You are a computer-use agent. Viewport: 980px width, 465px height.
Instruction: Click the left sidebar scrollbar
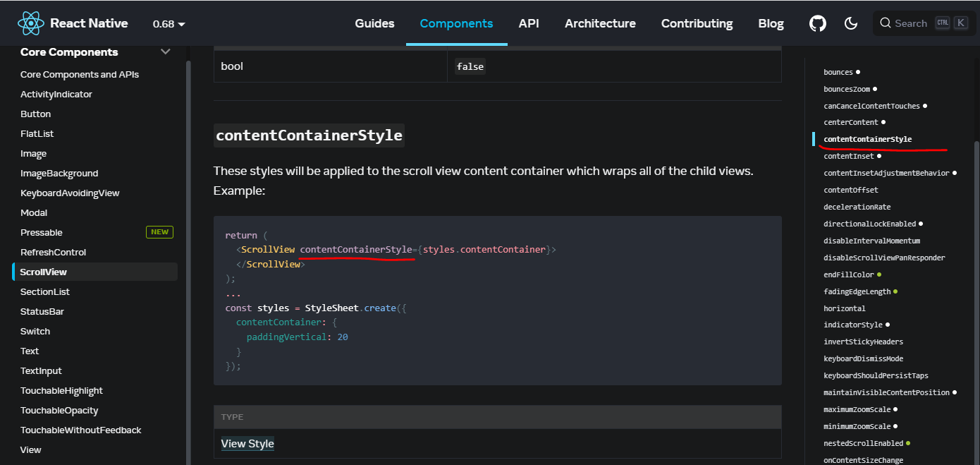click(188, 261)
